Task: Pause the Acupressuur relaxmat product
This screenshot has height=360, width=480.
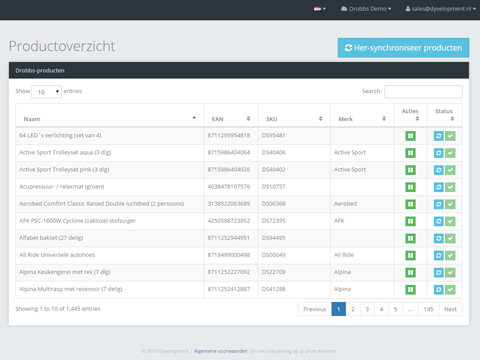Action: coord(410,187)
